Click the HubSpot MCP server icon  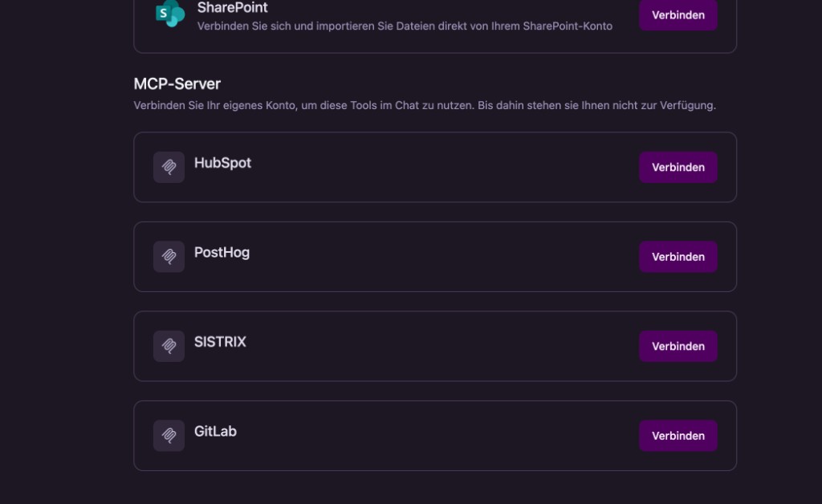pyautogui.click(x=169, y=167)
